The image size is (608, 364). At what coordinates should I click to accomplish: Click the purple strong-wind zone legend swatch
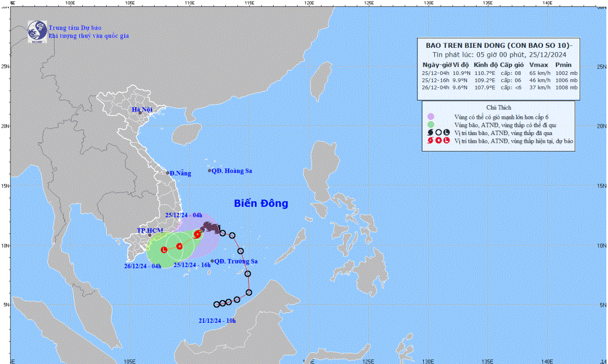(431, 117)
